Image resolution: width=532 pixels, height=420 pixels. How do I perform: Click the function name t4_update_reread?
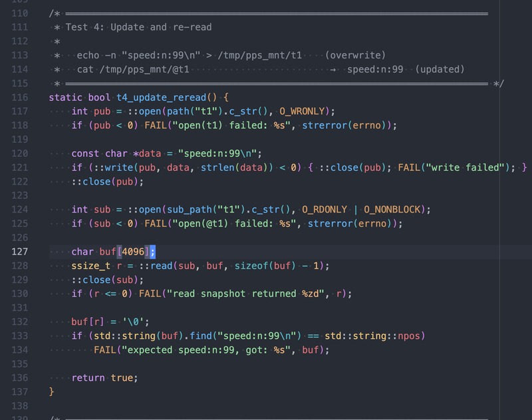(161, 98)
